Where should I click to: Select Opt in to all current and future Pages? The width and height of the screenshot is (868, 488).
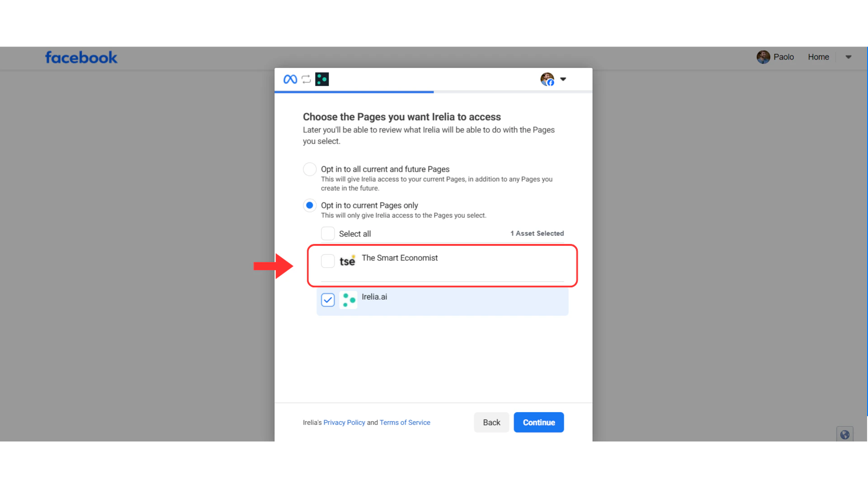click(x=310, y=169)
